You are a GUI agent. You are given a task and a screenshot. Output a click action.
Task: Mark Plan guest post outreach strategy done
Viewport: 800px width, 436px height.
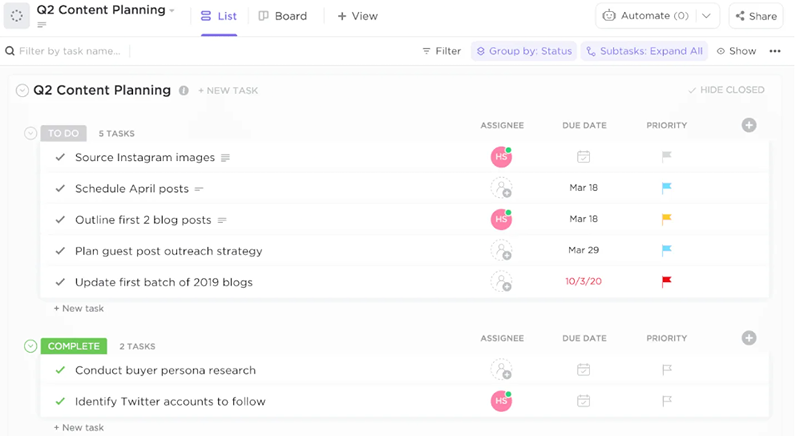tap(60, 251)
